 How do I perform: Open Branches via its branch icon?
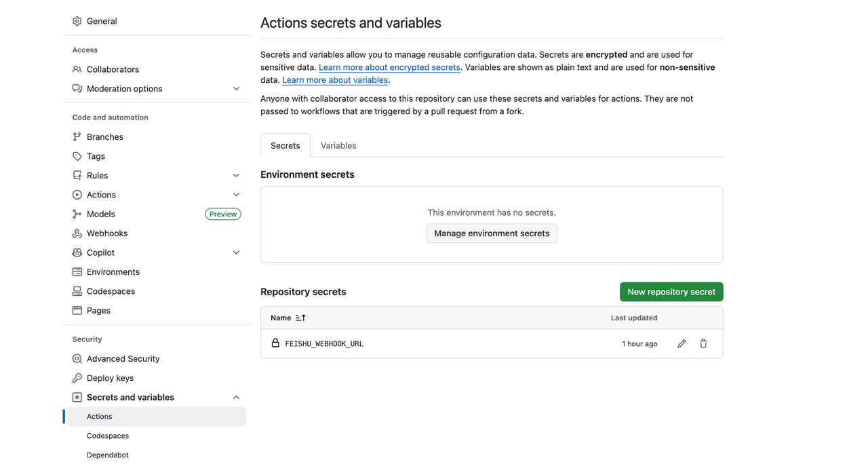[77, 137]
